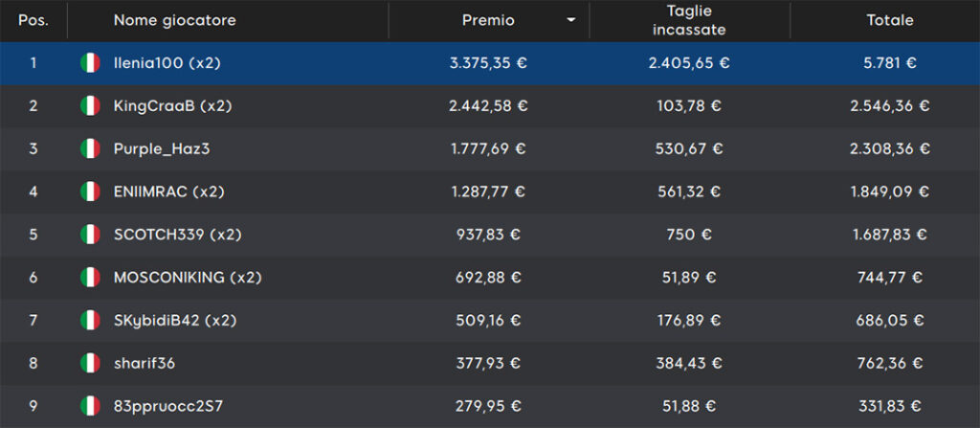Click the flag icon beside sharif36
Image resolution: width=980 pixels, height=428 pixels.
point(90,363)
